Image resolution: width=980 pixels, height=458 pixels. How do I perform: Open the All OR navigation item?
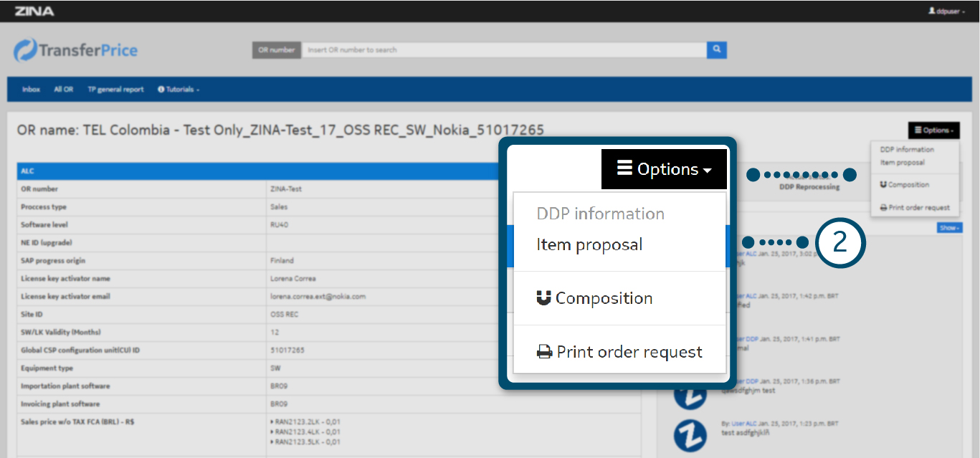tap(64, 90)
